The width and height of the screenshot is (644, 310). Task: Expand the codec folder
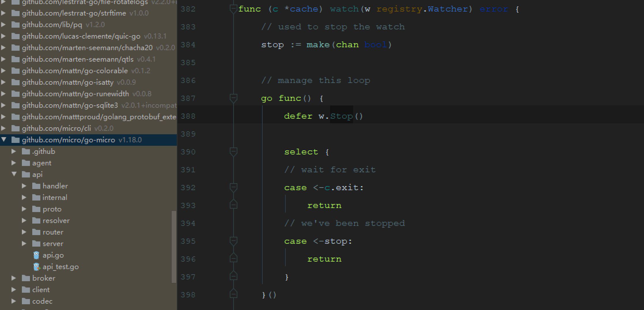[14, 301]
